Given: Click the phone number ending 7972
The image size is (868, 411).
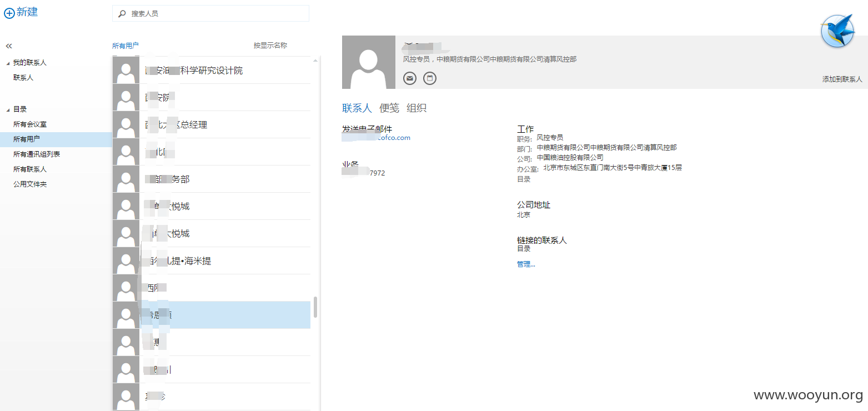Looking at the screenshot, I should coord(364,173).
